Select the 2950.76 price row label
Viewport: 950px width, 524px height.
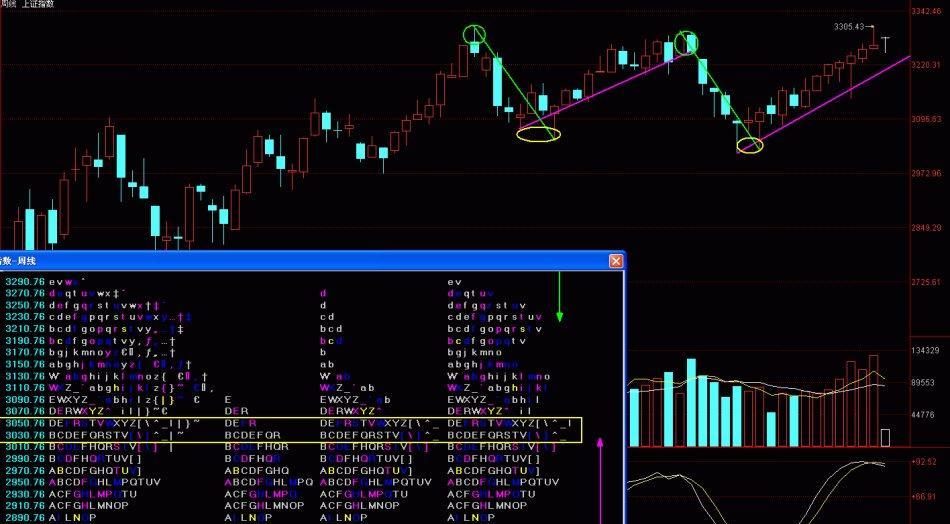coord(25,482)
